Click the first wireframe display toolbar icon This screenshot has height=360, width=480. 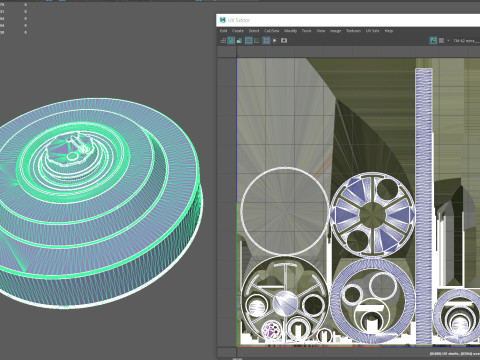click(x=223, y=41)
